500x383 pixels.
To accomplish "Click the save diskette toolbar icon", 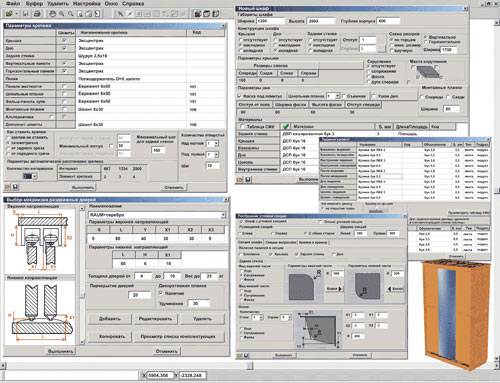I will click(x=25, y=14).
